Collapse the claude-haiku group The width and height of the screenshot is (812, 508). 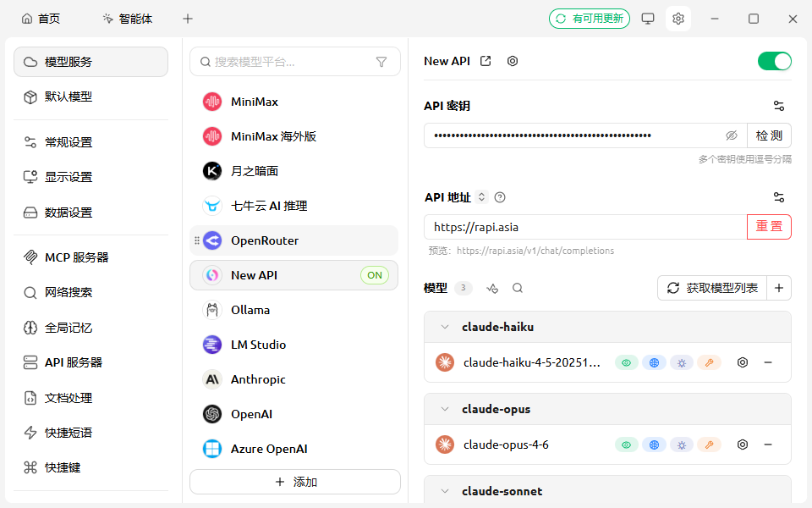445,327
